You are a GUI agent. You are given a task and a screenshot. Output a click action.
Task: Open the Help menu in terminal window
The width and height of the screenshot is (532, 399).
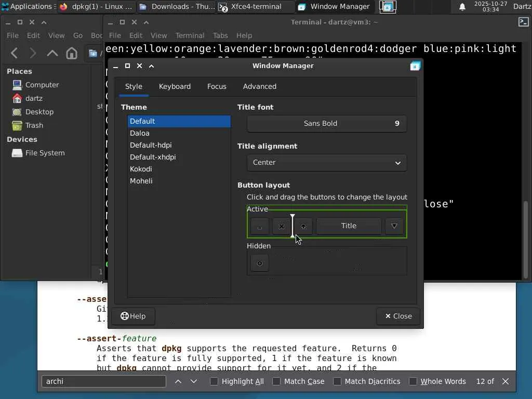[x=244, y=36]
